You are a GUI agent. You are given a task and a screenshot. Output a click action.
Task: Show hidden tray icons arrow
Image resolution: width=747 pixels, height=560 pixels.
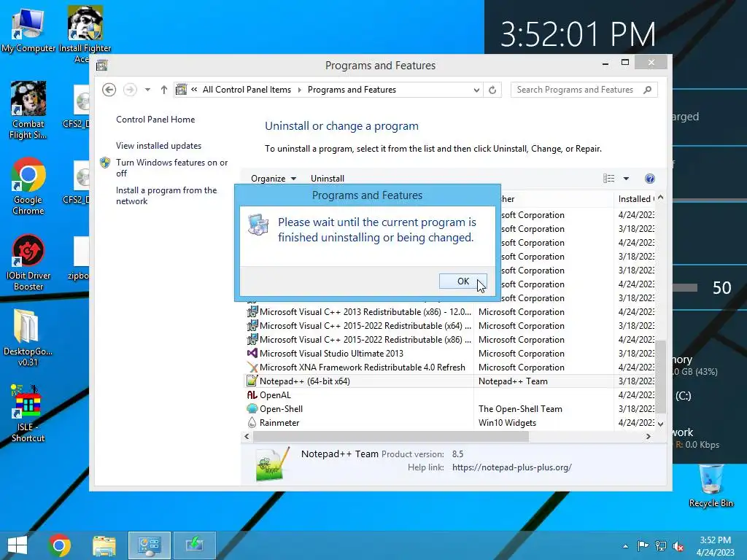pos(625,545)
